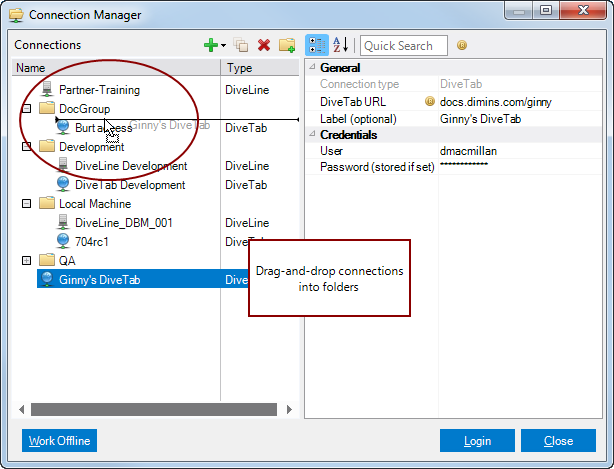
Task: Click the Quick Search field
Action: 404,45
